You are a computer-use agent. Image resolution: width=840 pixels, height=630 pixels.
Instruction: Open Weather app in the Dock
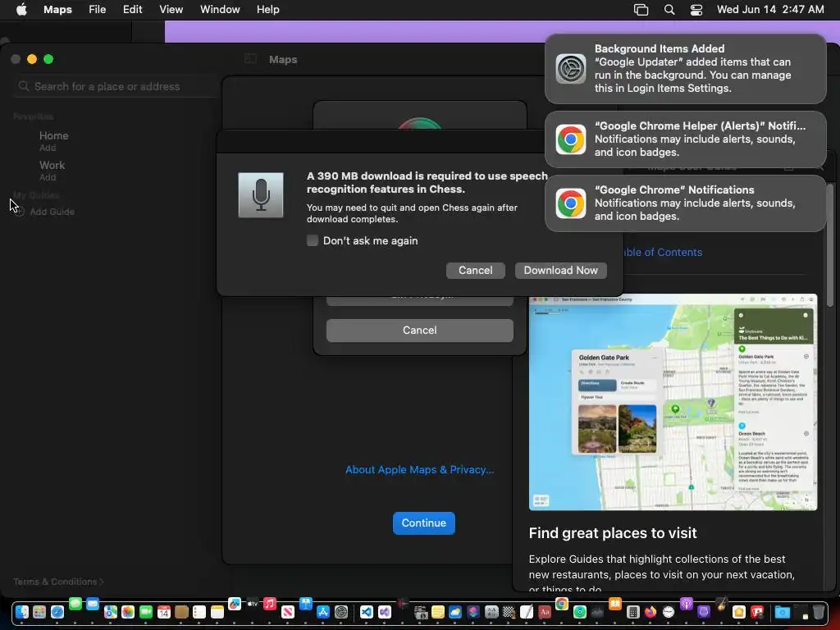click(455, 612)
